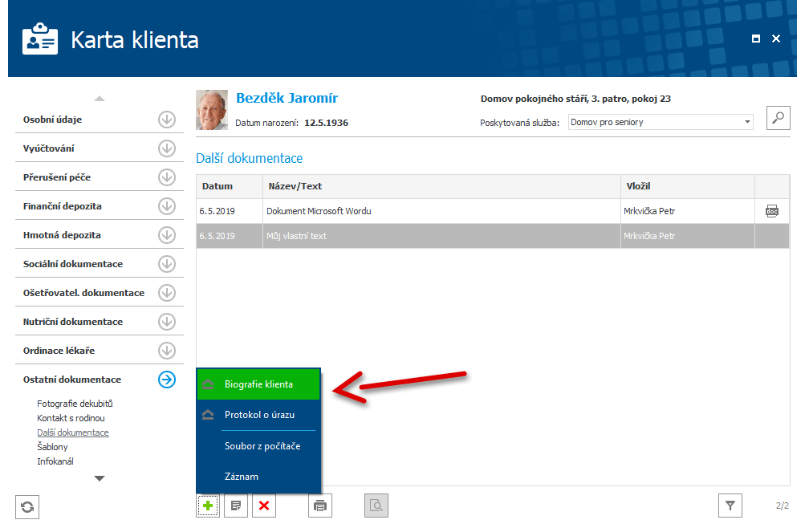
Task: Click the client name Bezděk Jaromír
Action: [287, 98]
